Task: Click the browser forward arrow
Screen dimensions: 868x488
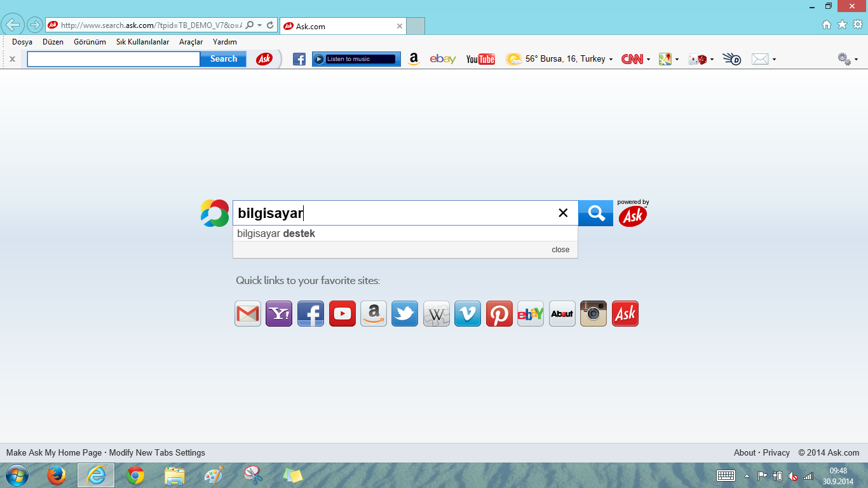Action: (x=34, y=25)
